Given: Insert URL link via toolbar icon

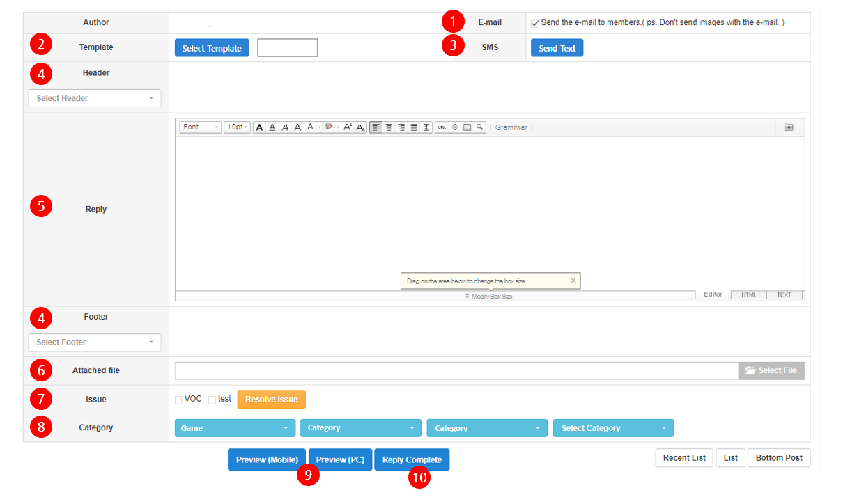Looking at the screenshot, I should [442, 127].
